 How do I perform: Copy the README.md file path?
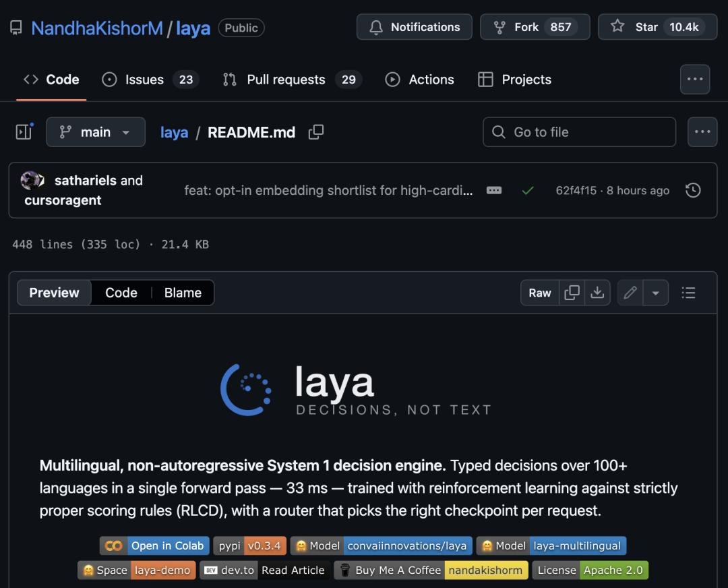tap(316, 132)
